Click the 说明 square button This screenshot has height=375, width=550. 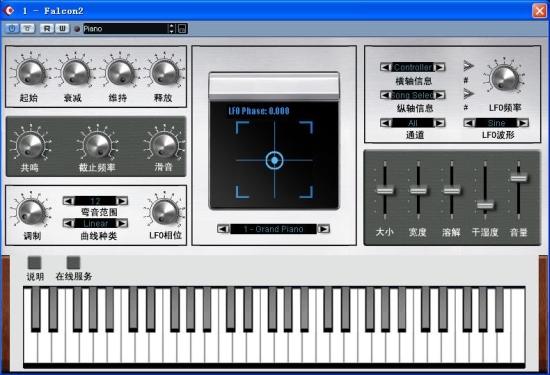coord(34,263)
